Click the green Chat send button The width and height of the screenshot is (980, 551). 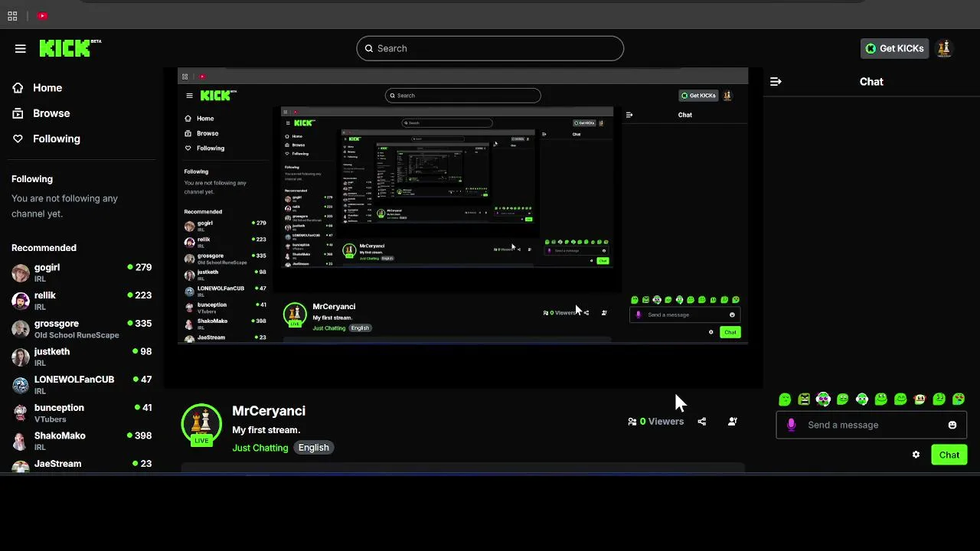click(x=949, y=455)
